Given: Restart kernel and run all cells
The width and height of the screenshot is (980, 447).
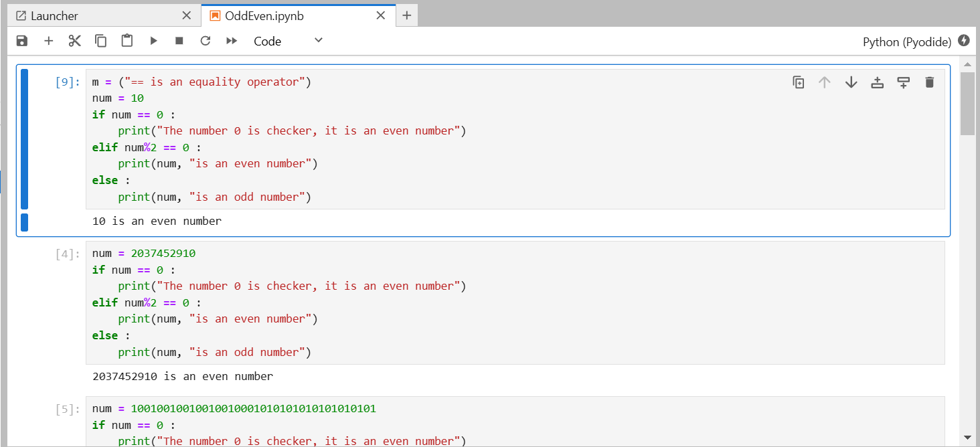Looking at the screenshot, I should click(232, 41).
